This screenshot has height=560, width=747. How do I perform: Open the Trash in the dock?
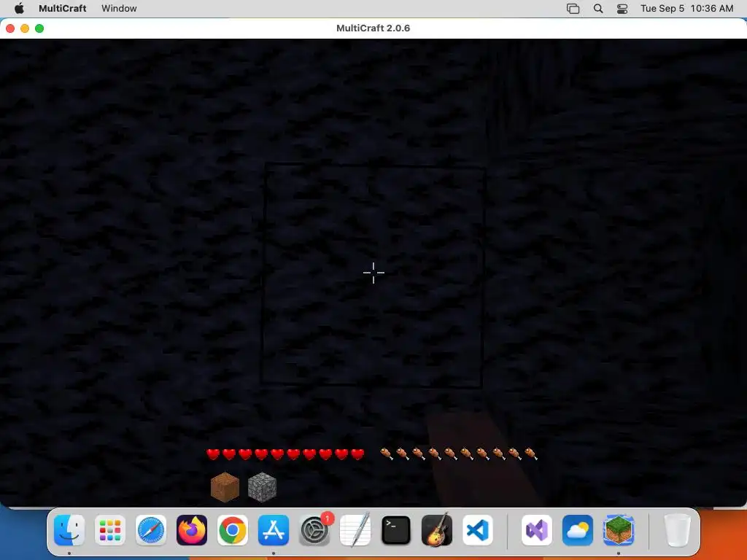pyautogui.click(x=677, y=530)
